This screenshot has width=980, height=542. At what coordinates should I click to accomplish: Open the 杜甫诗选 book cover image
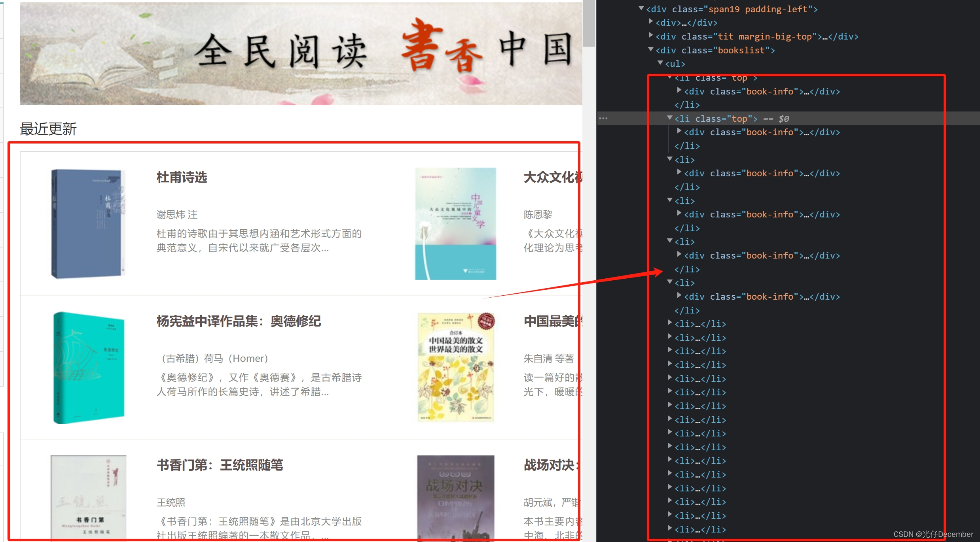click(88, 224)
